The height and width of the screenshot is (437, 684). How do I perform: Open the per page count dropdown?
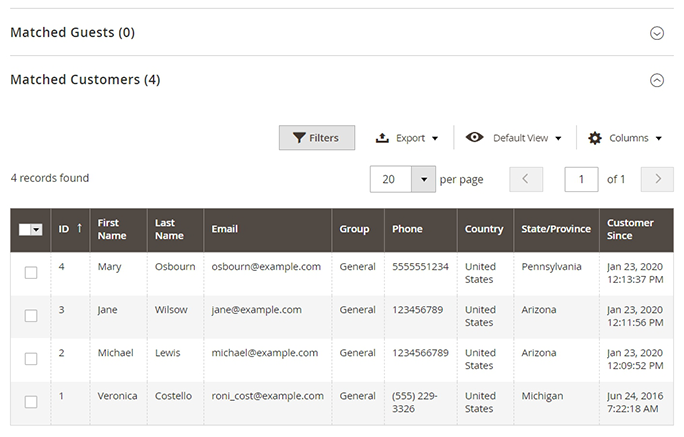tap(424, 179)
